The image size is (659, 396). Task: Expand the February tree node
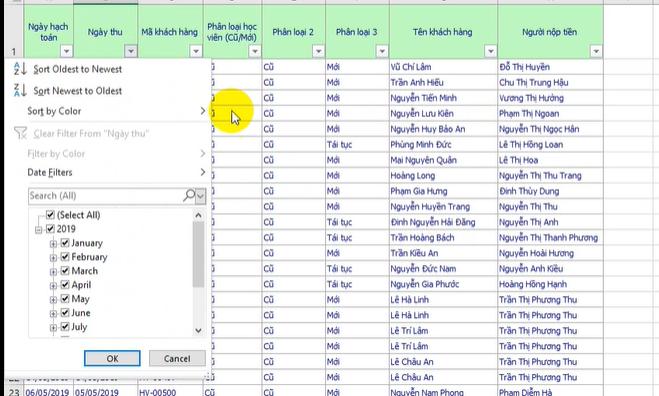click(53, 257)
